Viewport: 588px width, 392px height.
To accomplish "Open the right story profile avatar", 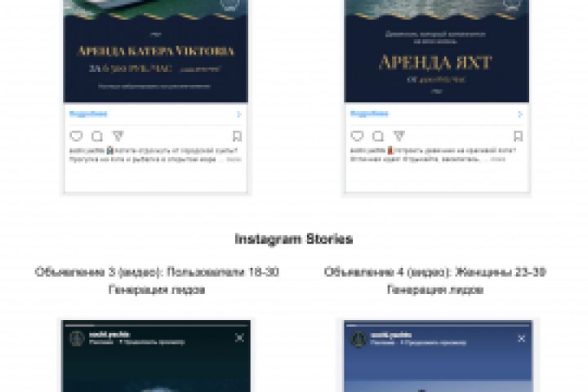I will (359, 339).
